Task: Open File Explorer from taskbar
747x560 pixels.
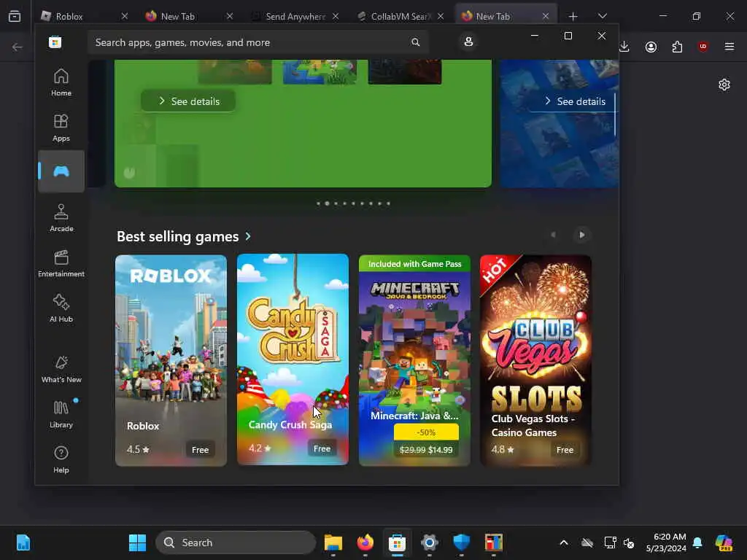Action: coord(333,542)
